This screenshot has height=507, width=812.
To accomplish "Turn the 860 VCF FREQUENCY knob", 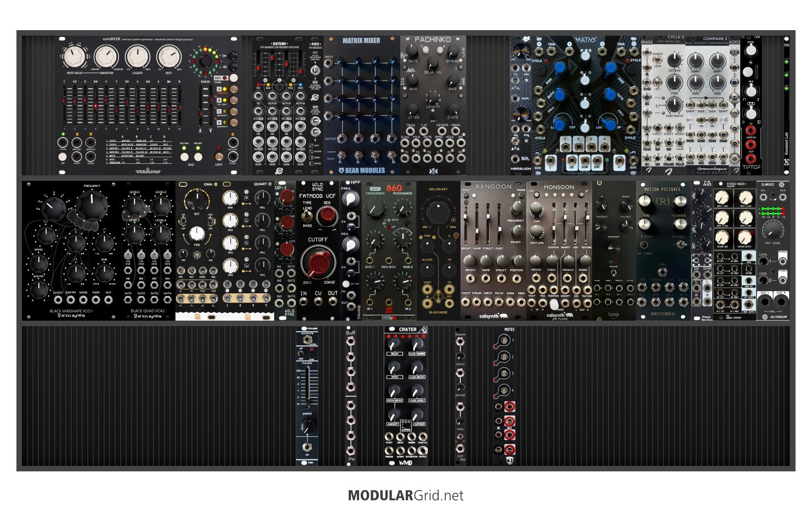I will click(375, 208).
